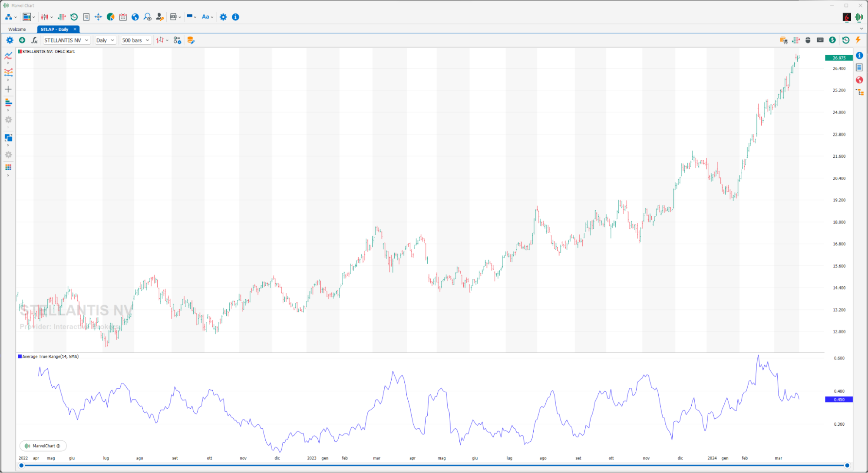The height and width of the screenshot is (473, 868).
Task: Open the STELLANTIS NV symbol dropdown
Action: tap(66, 40)
